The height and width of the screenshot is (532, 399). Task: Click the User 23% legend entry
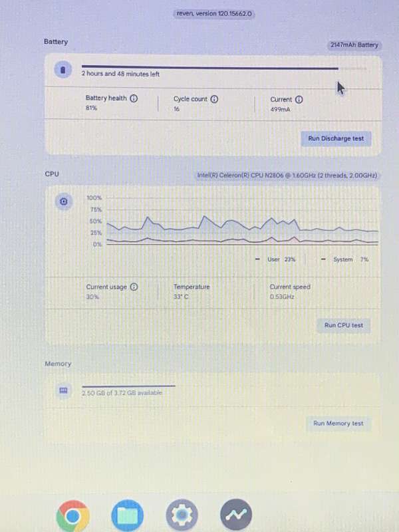[x=275, y=259]
